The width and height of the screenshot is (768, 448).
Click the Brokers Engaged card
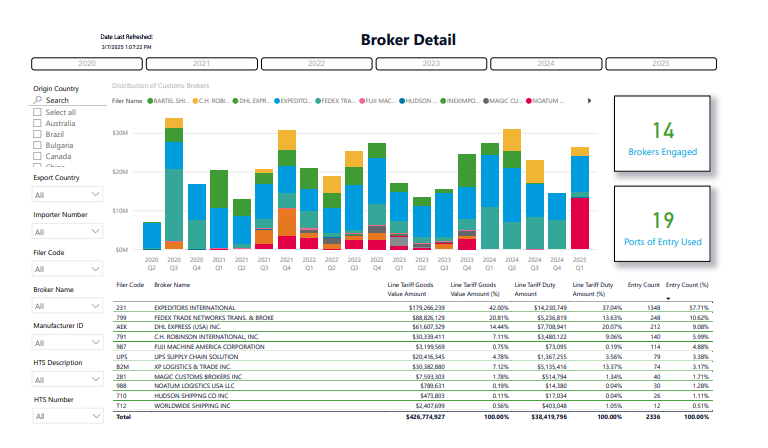coord(663,138)
